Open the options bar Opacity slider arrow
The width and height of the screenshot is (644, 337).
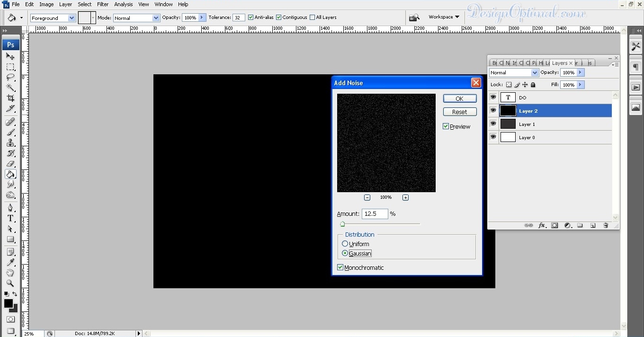point(202,18)
